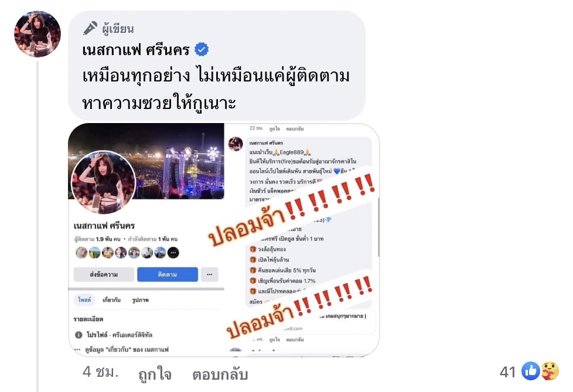The height and width of the screenshot is (392, 573).
Task: Open the commenter's round profile picture
Action: [x=37, y=34]
